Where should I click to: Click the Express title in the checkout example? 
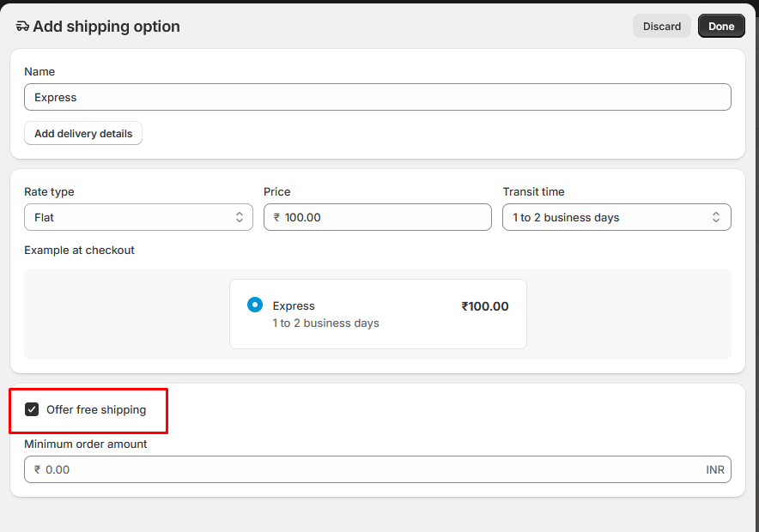tap(294, 306)
